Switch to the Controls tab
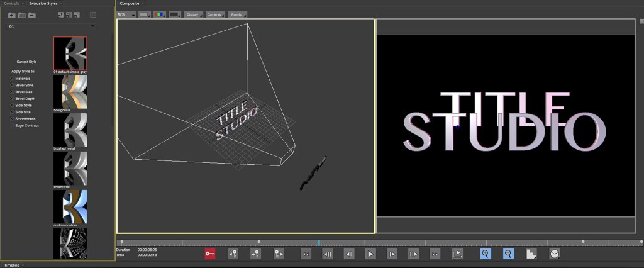Screen dimensions: 644x268 [11, 4]
